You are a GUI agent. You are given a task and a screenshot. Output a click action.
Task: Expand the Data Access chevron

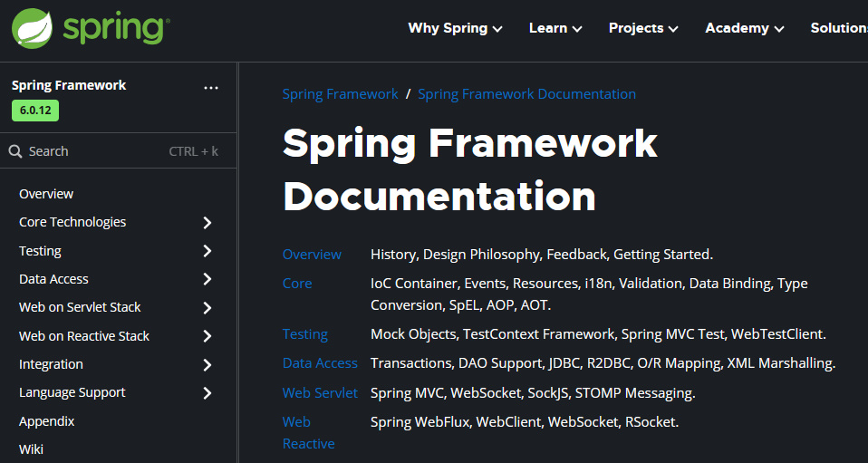click(207, 279)
